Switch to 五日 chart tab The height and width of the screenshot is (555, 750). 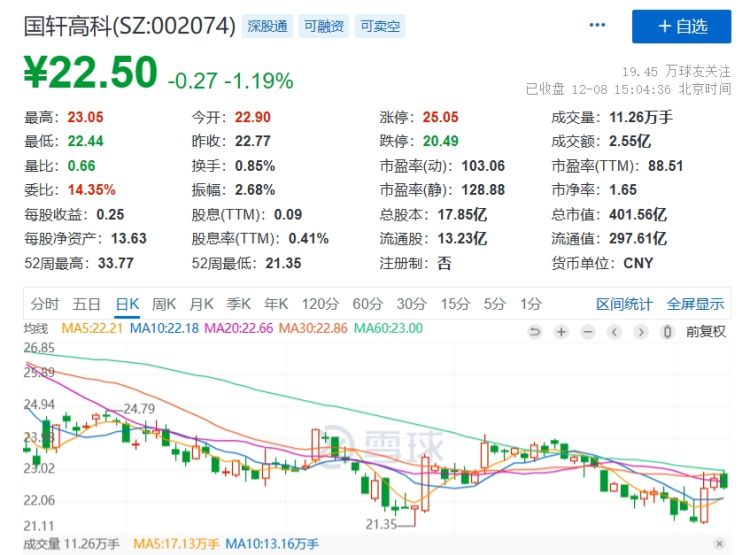(x=87, y=304)
